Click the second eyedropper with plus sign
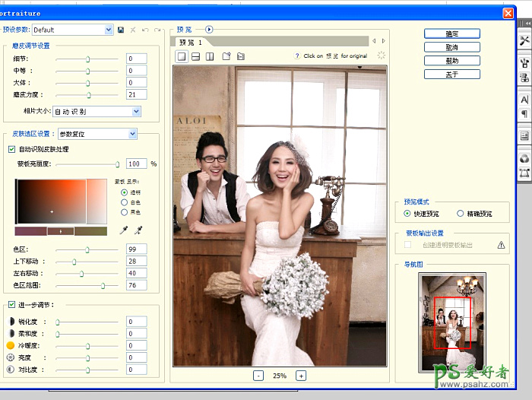532x400 pixels. point(138,230)
